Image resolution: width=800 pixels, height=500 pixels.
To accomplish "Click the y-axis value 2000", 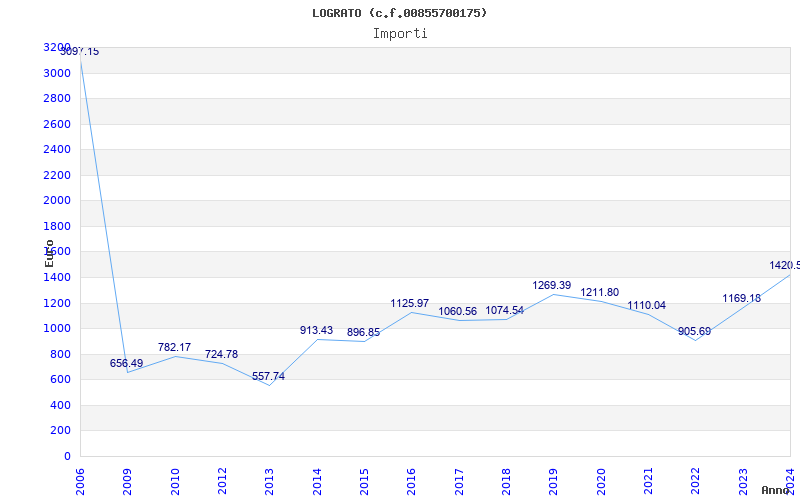I will coord(57,201).
